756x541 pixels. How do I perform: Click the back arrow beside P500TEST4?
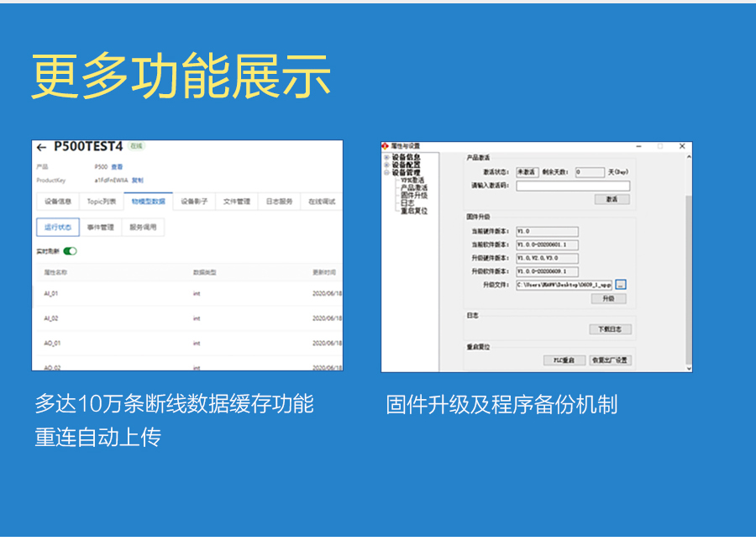(x=41, y=148)
